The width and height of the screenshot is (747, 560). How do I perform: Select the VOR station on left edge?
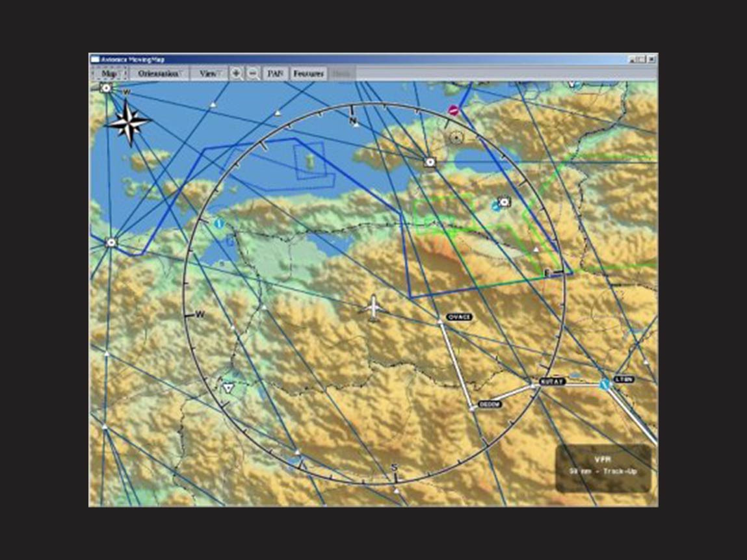pos(111,242)
